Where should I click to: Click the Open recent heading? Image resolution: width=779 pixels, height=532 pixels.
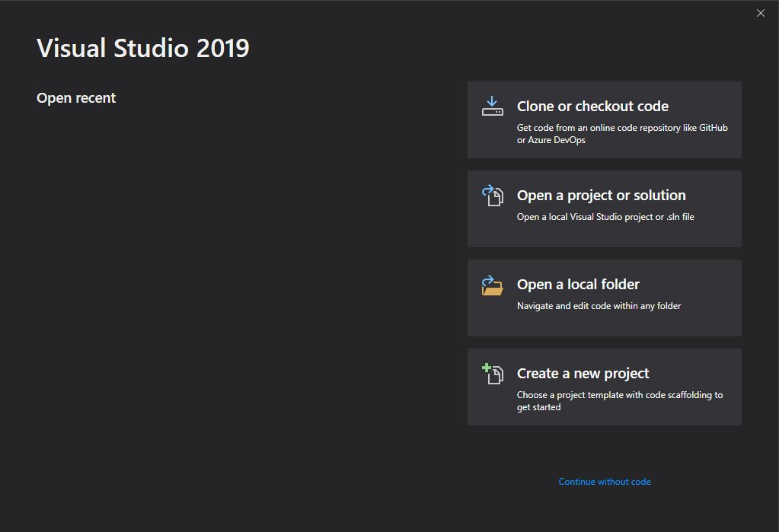pos(76,98)
